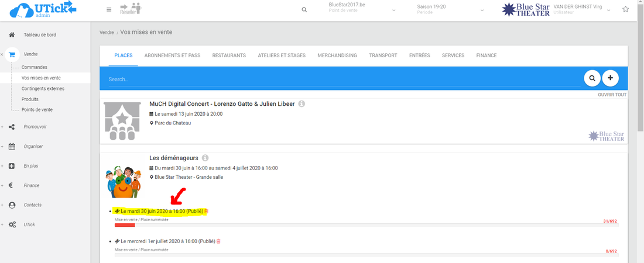Viewport: 644px width, 263px height.
Task: Click the favorites star icon
Action: [x=626, y=10]
